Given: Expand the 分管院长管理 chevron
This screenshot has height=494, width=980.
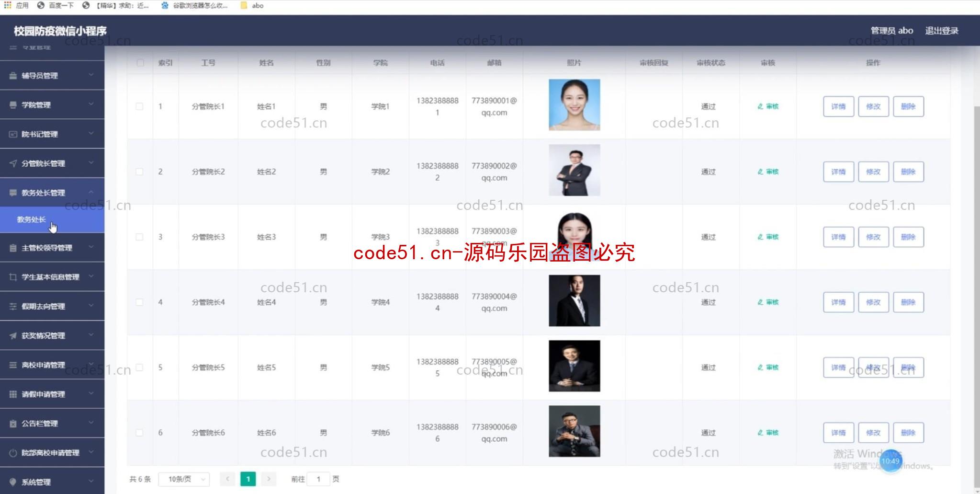Looking at the screenshot, I should point(91,163).
